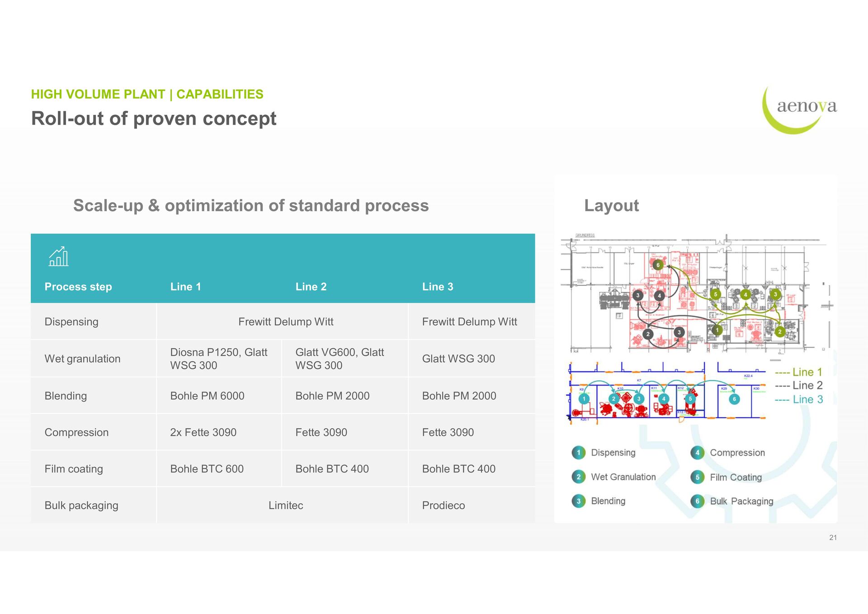This screenshot has height=614, width=868.
Task: Click green 'Line 1' layout legend entry
Action: [x=798, y=372]
